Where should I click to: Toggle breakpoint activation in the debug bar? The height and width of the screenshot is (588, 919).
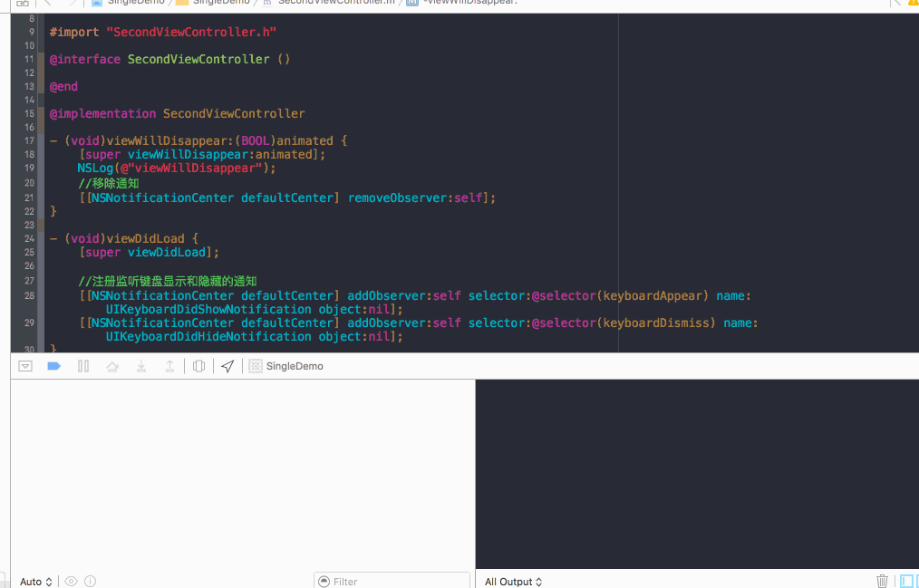(53, 366)
